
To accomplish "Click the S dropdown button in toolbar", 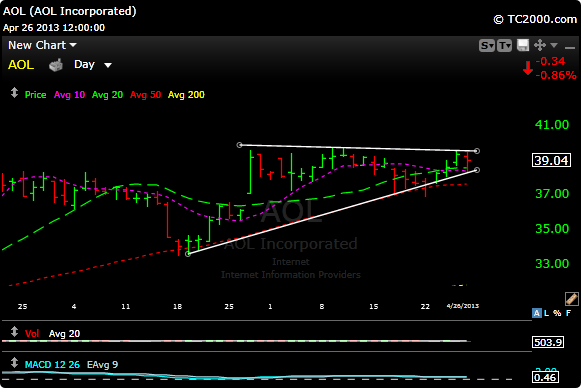I will (487, 46).
